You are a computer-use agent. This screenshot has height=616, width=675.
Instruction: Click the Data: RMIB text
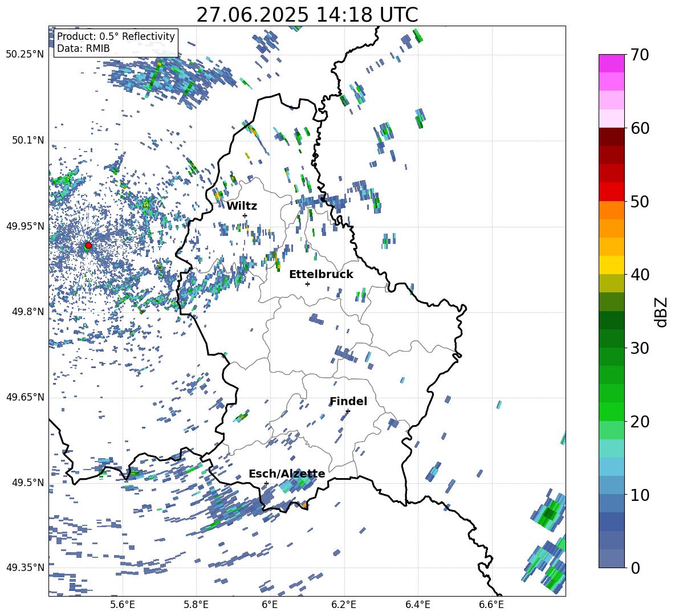click(83, 48)
